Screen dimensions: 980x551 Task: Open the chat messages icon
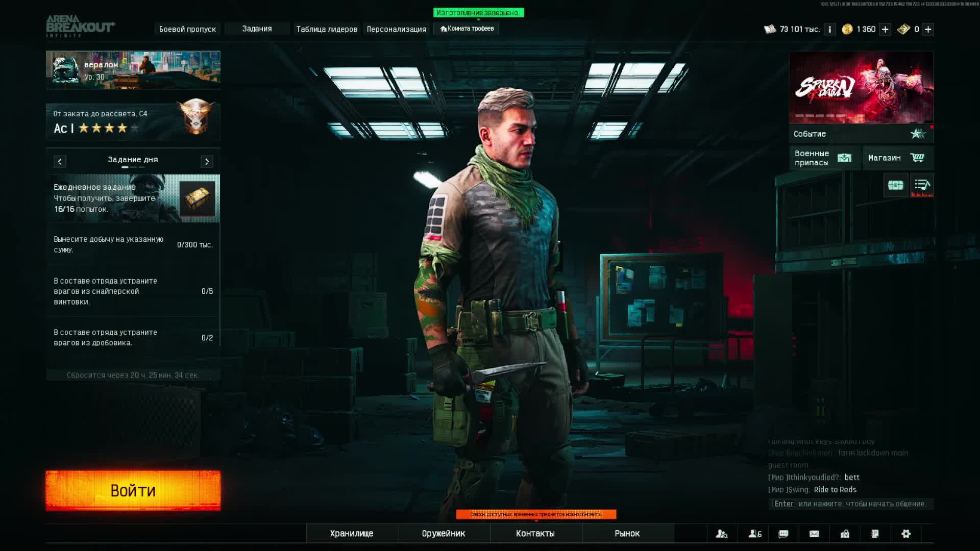point(783,534)
